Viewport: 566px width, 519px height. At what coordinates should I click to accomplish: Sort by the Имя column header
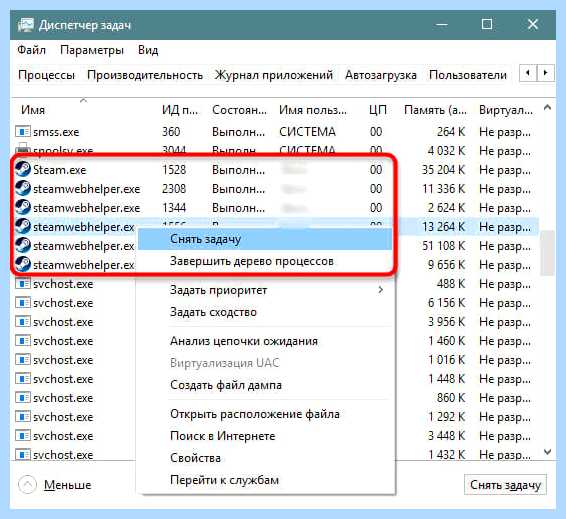tap(33, 110)
